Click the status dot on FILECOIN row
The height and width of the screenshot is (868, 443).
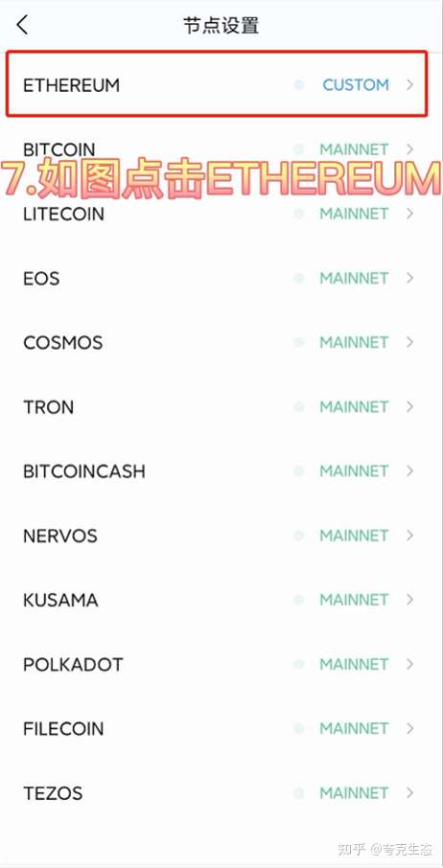coord(299,728)
